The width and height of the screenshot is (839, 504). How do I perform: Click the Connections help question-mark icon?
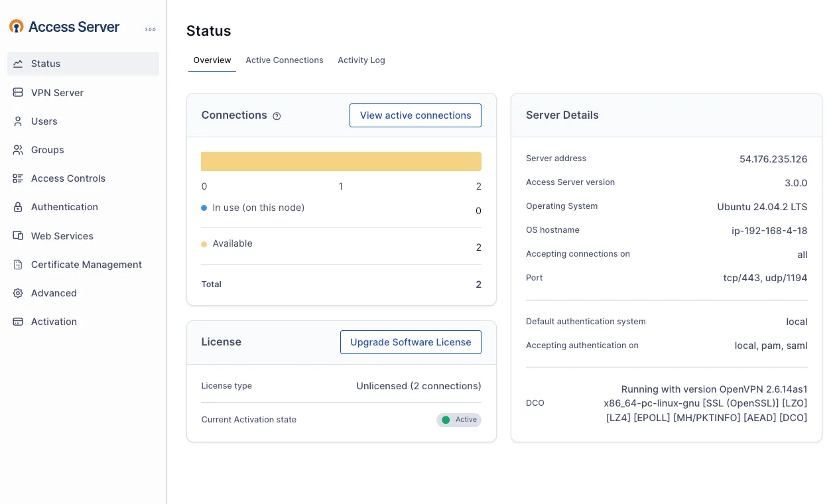tap(277, 116)
